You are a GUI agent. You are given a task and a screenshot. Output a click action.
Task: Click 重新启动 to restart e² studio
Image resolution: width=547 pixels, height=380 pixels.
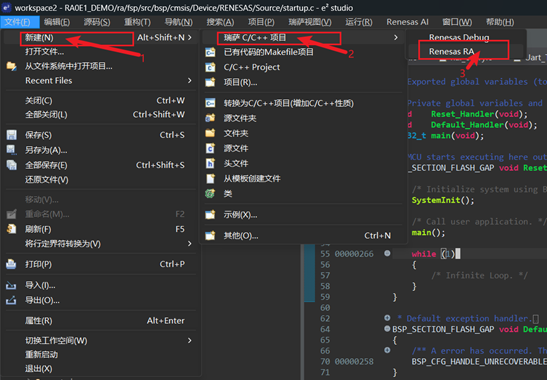point(42,355)
